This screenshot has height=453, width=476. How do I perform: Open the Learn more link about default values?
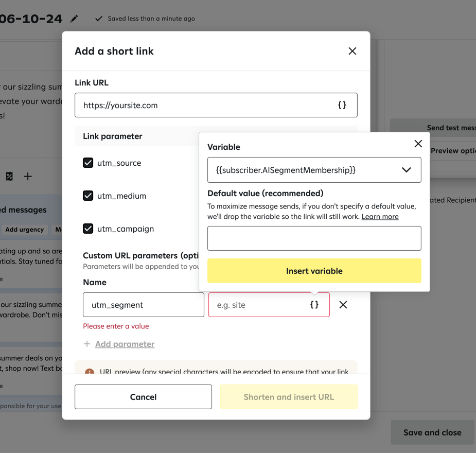pyautogui.click(x=380, y=216)
